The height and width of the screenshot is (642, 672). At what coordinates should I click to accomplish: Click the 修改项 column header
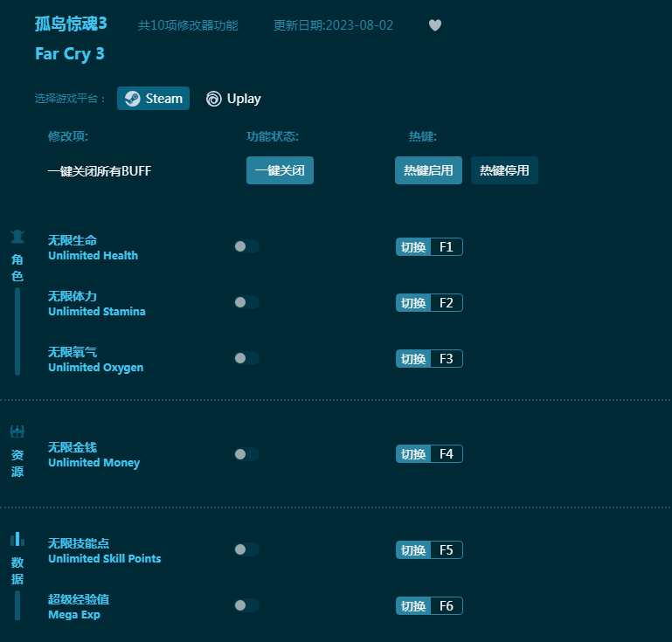point(68,136)
